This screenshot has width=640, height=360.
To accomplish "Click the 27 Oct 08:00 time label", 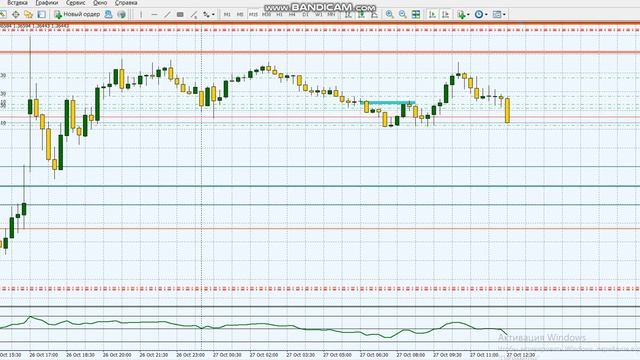I will pyautogui.click(x=411, y=355).
